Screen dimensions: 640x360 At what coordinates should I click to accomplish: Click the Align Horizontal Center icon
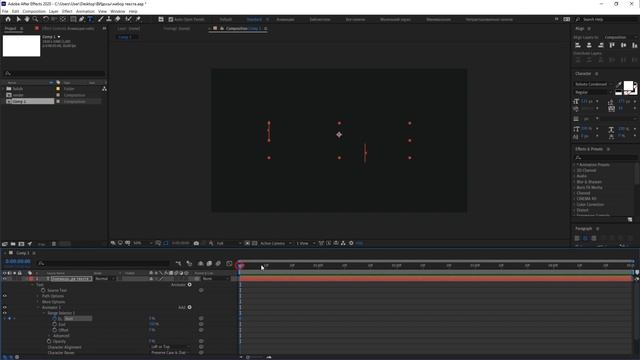(x=589, y=45)
